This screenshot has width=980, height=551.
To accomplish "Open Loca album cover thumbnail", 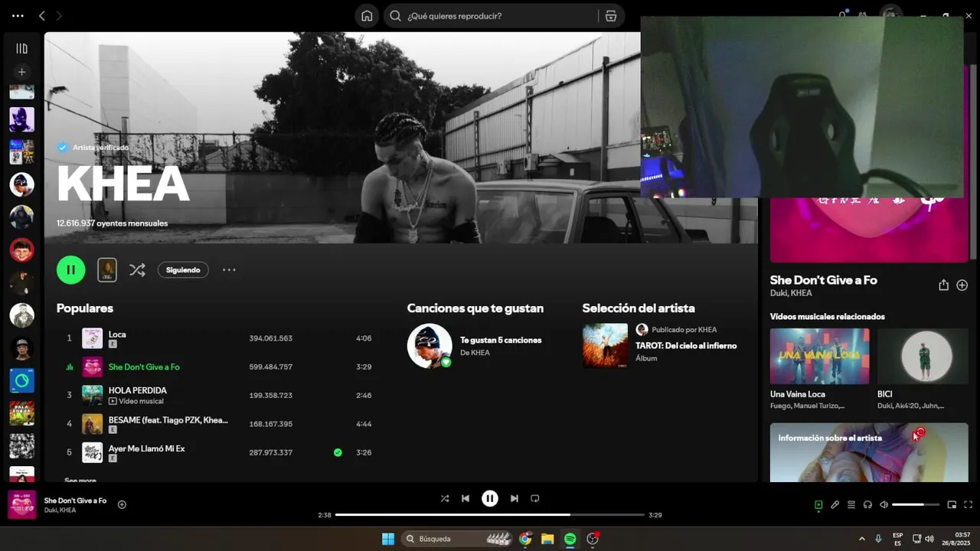I will point(92,338).
